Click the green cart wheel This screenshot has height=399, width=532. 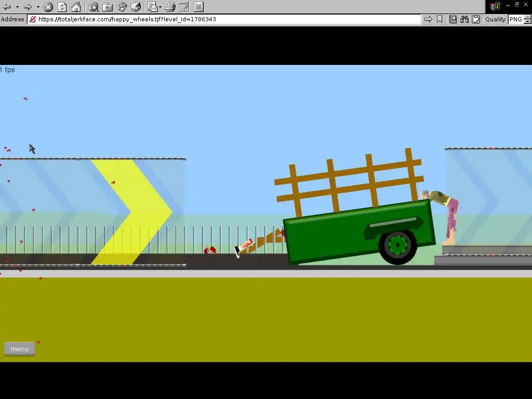[397, 246]
